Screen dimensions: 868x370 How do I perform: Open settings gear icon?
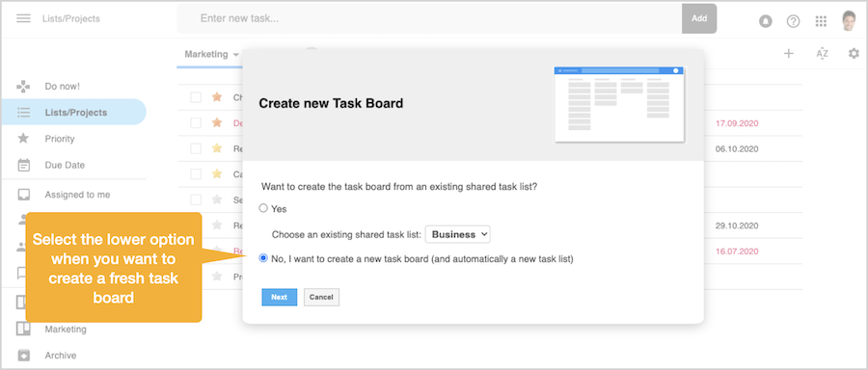tap(854, 54)
